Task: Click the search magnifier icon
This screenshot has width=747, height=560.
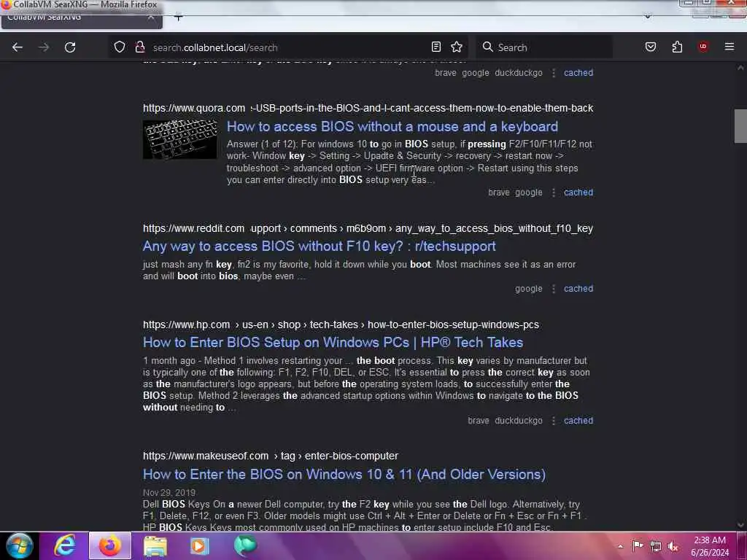Action: pyautogui.click(x=487, y=47)
